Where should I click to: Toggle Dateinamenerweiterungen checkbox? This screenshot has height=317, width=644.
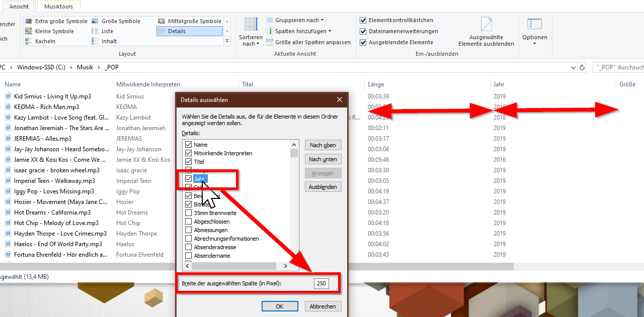point(363,31)
